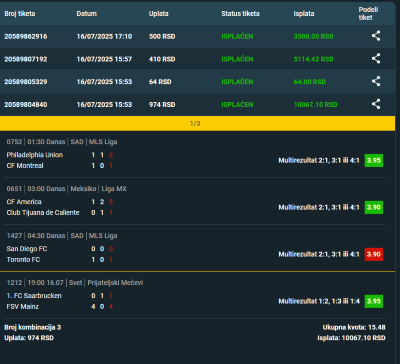Click the 974 RSD stake in the table row
This screenshot has width=400, height=364.
coord(162,104)
